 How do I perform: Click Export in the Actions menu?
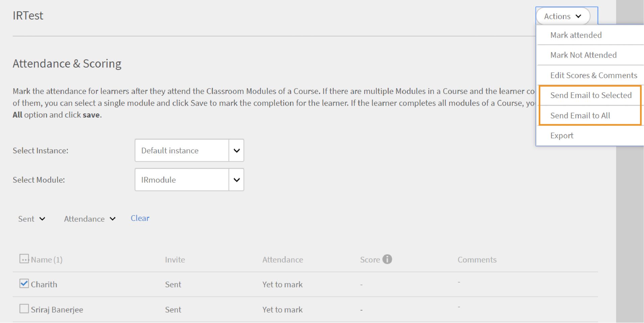pos(562,136)
